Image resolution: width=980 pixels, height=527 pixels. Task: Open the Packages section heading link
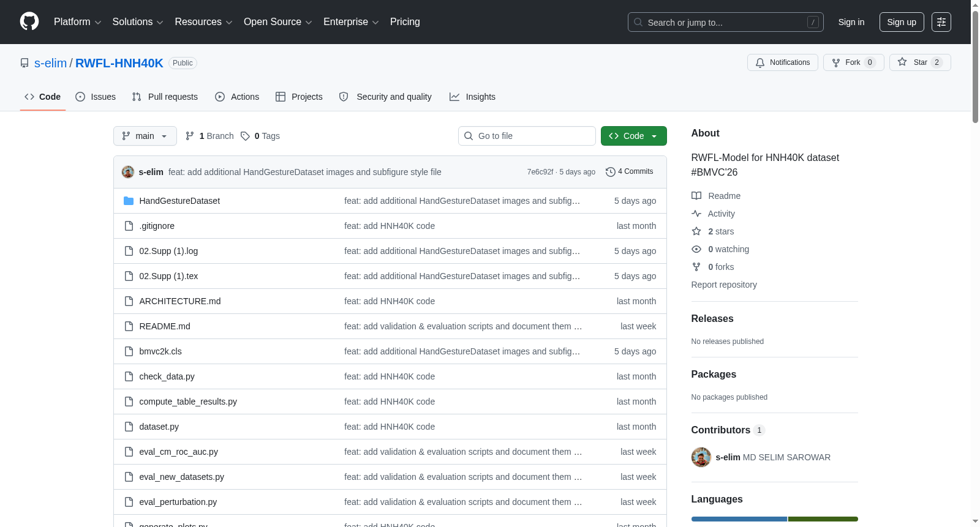[714, 375]
